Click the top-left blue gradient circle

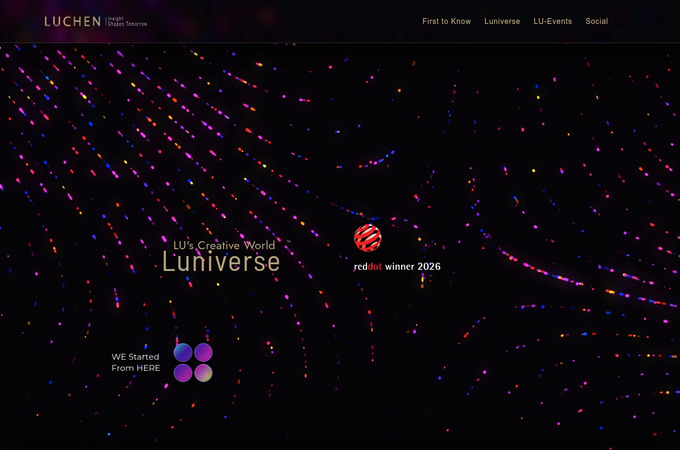coord(183,352)
